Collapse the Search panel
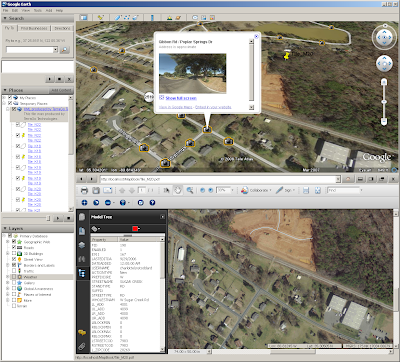 pyautogui.click(x=5, y=18)
